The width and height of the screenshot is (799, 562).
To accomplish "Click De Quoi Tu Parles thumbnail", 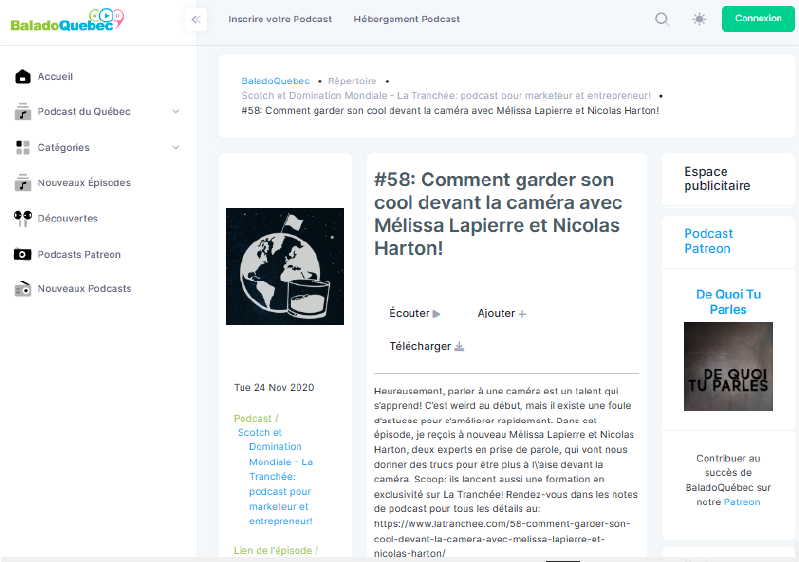I will tap(728, 366).
